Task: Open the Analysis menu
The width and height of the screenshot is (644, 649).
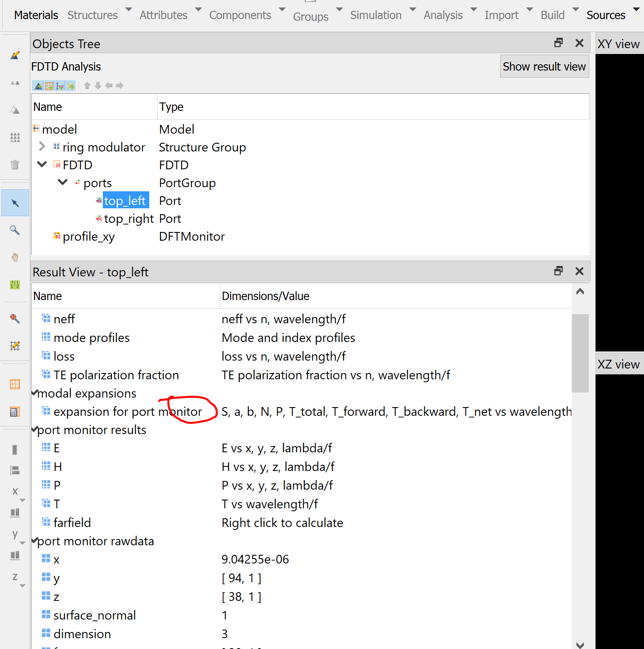Action: 443,15
